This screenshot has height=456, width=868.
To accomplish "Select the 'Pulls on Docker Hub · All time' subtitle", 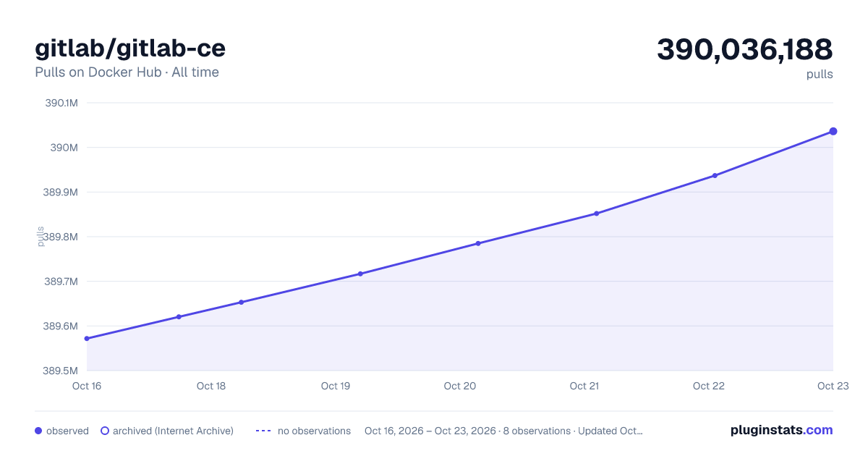I will pos(127,72).
